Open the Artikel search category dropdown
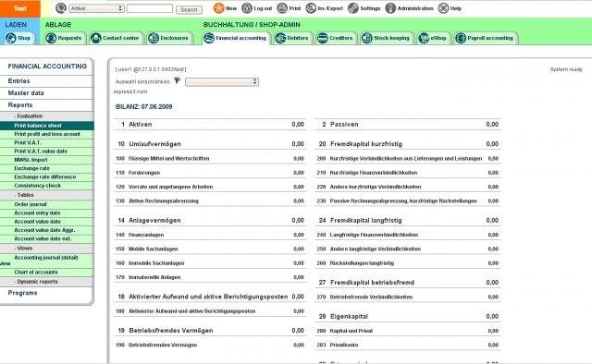This screenshot has height=364, width=592. [x=96, y=8]
